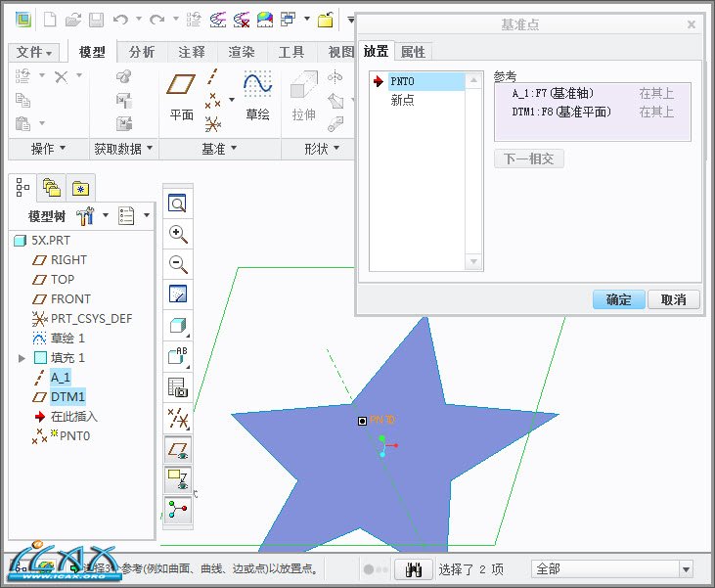This screenshot has height=588, width=715.
Task: Select 新点 in the point list
Action: (x=402, y=100)
